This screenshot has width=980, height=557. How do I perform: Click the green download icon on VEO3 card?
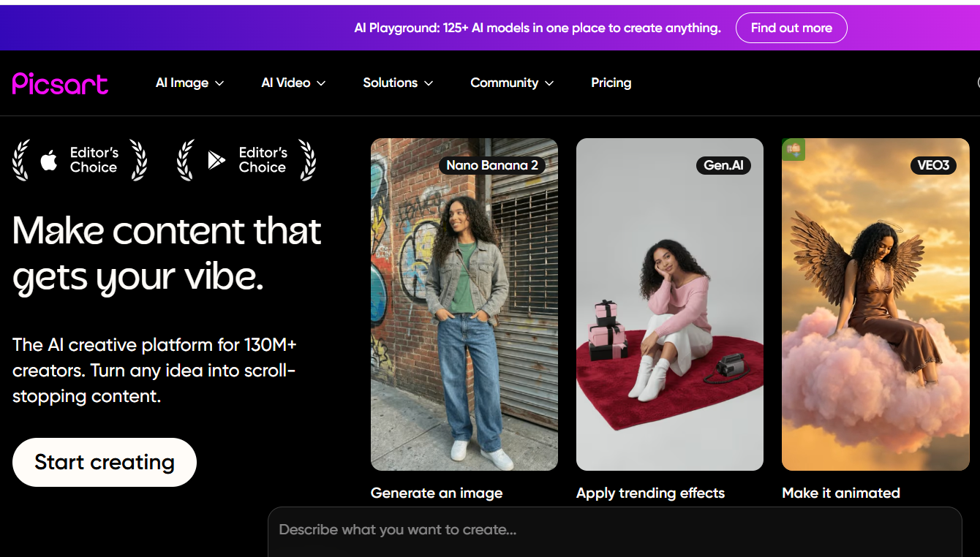(x=794, y=150)
